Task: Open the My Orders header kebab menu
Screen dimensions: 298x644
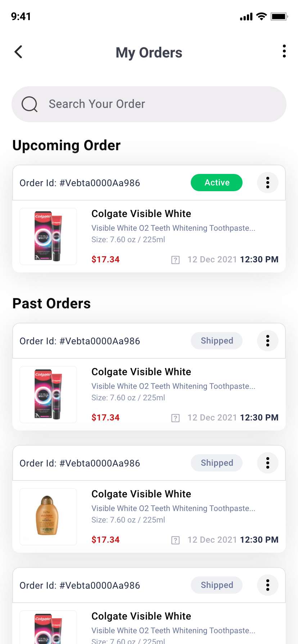Action: [284, 51]
